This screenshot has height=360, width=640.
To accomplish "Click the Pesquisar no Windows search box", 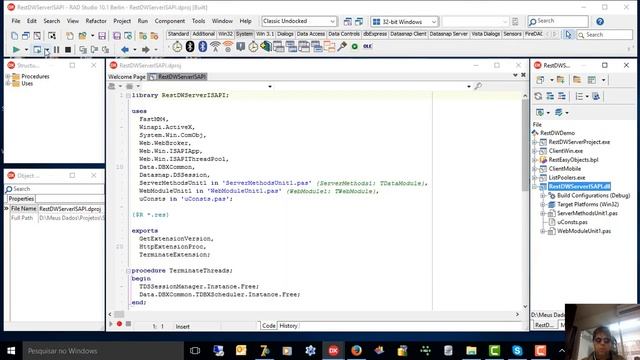I will [x=103, y=351].
